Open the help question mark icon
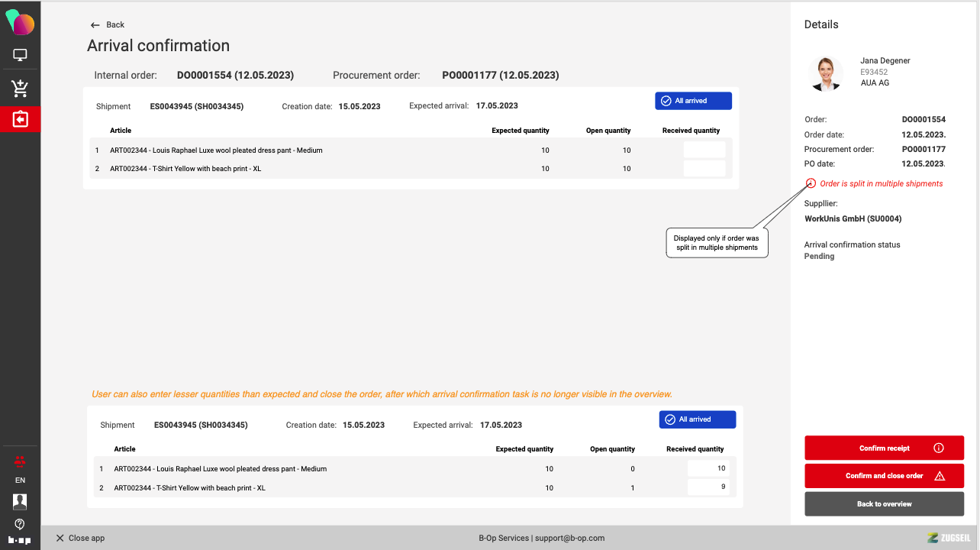Screen dimensions: 980x550 pyautogui.click(x=20, y=524)
